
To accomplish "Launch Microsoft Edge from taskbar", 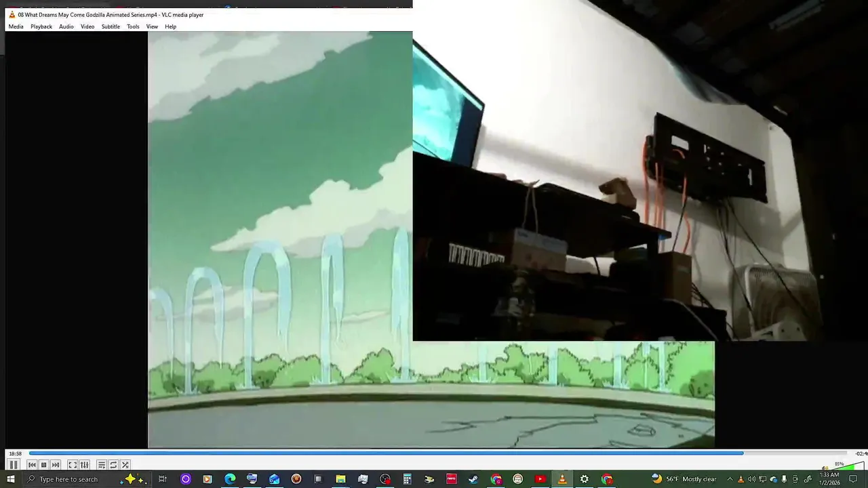I will pyautogui.click(x=230, y=479).
